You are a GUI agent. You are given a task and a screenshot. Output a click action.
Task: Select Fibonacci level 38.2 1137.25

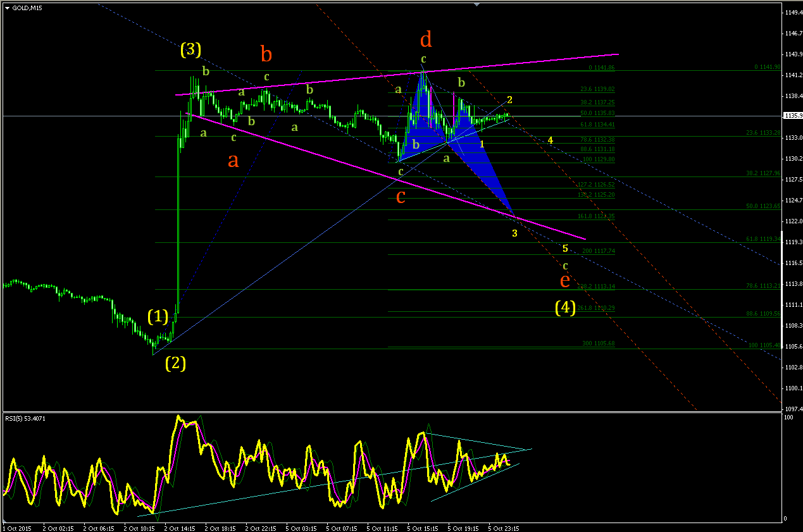click(x=597, y=102)
